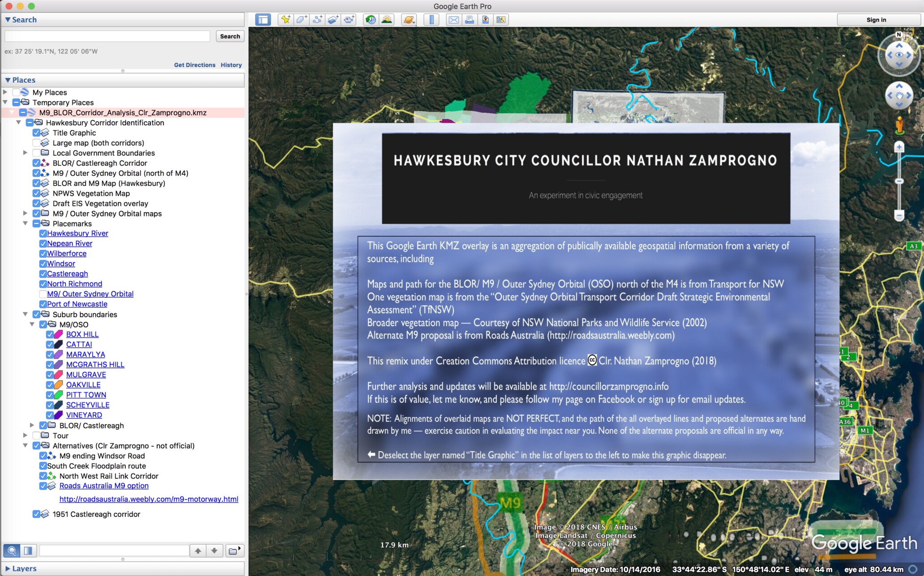Click the zoom in plus button
This screenshot has width=924, height=576.
[899, 147]
